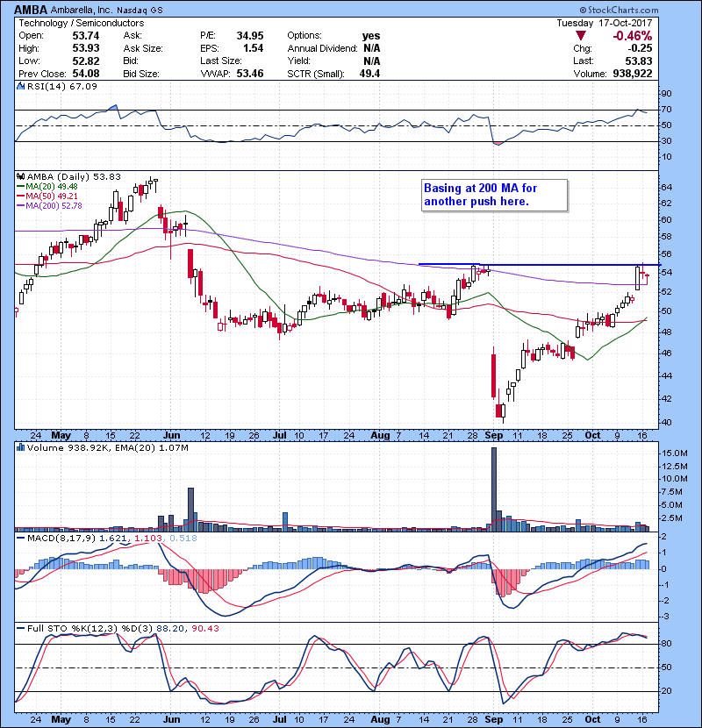The height and width of the screenshot is (728, 702).
Task: Click the Tuesday 17-Oct-2017 date
Action: 605,23
